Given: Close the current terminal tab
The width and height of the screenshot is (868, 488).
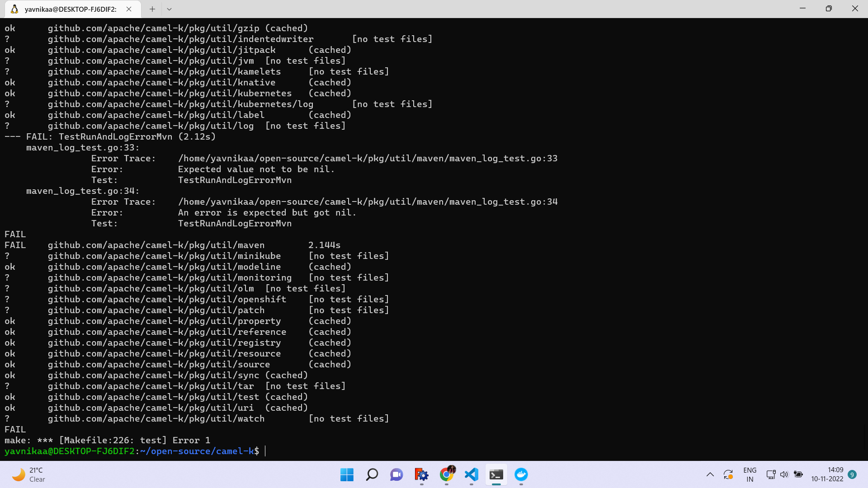Looking at the screenshot, I should coord(128,9).
